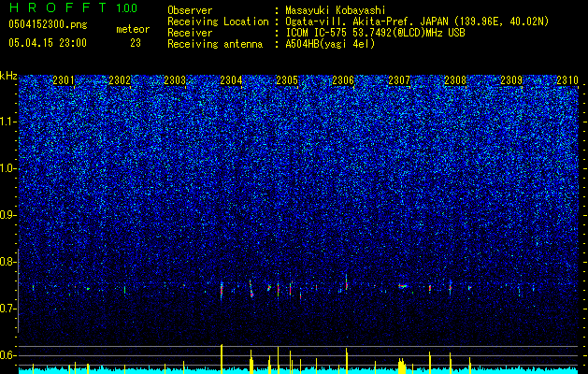Click the 0.8 kHz axis label
This screenshot has height=374, width=588.
point(8,262)
